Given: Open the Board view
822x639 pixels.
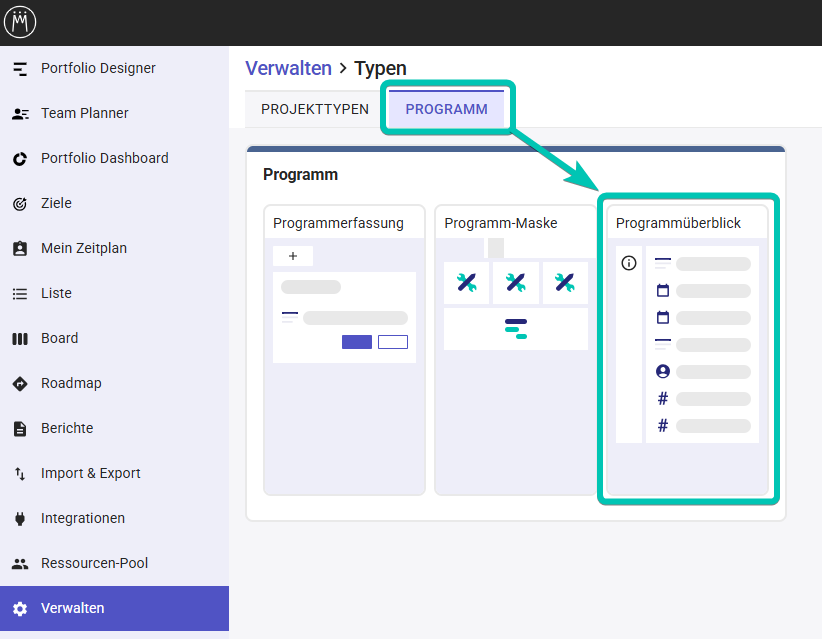Looking at the screenshot, I should pyautogui.click(x=59, y=338).
